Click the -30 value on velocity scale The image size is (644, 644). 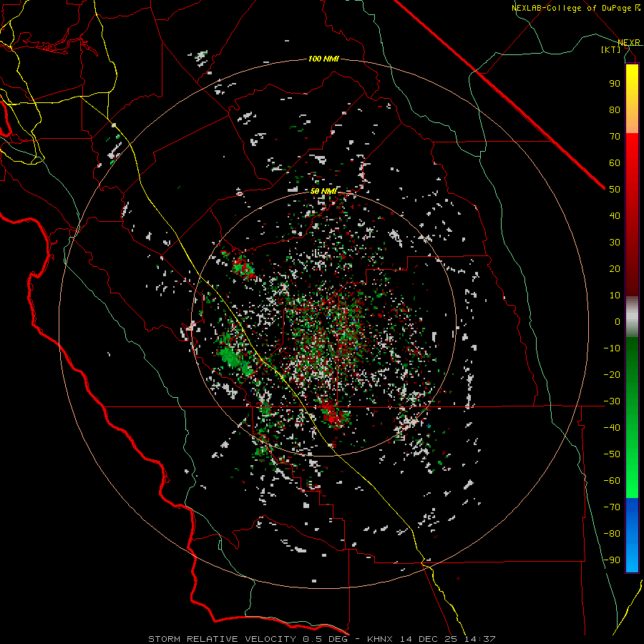pos(612,401)
